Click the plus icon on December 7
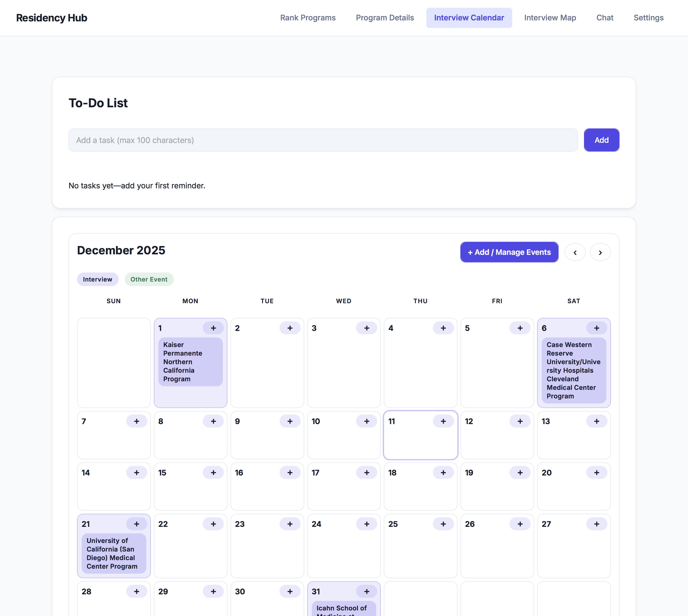688x616 pixels. point(137,421)
